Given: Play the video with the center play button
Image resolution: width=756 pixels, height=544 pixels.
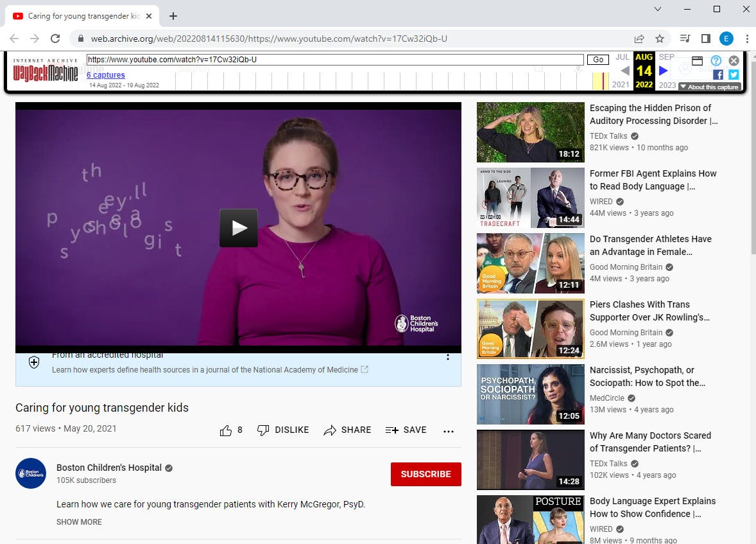Looking at the screenshot, I should (239, 228).
